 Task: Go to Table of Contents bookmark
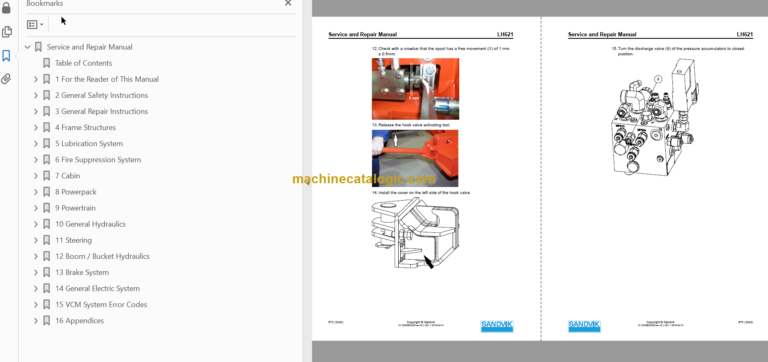83,63
